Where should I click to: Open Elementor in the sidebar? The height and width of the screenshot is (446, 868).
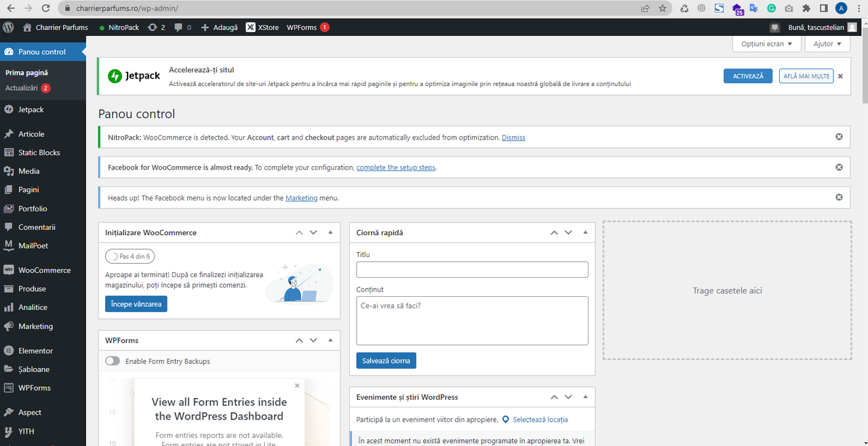coord(43,350)
